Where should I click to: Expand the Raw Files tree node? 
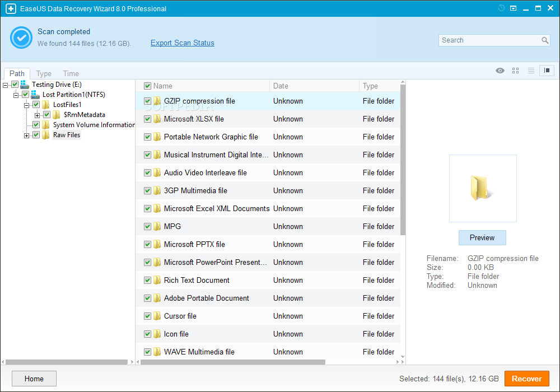pos(26,136)
